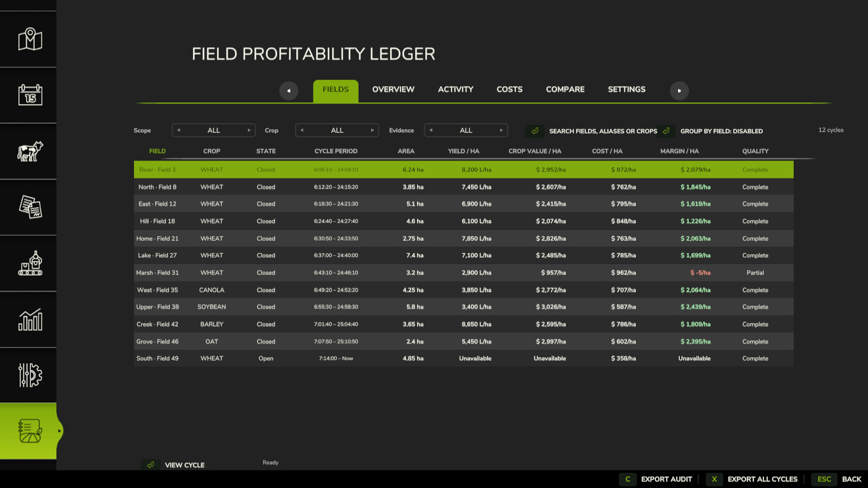Open the Evidence ALL selector
This screenshot has width=868, height=488.
(x=466, y=130)
